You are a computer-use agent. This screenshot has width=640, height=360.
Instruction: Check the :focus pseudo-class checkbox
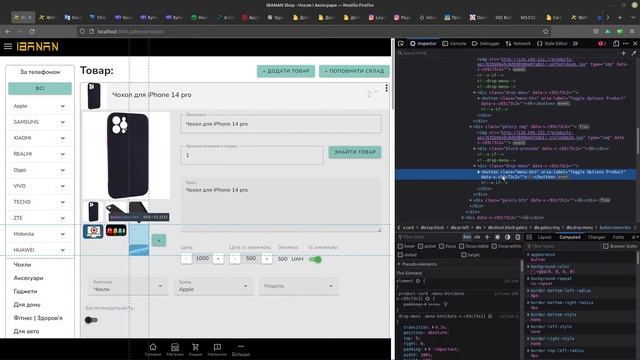pyautogui.click(x=441, y=246)
